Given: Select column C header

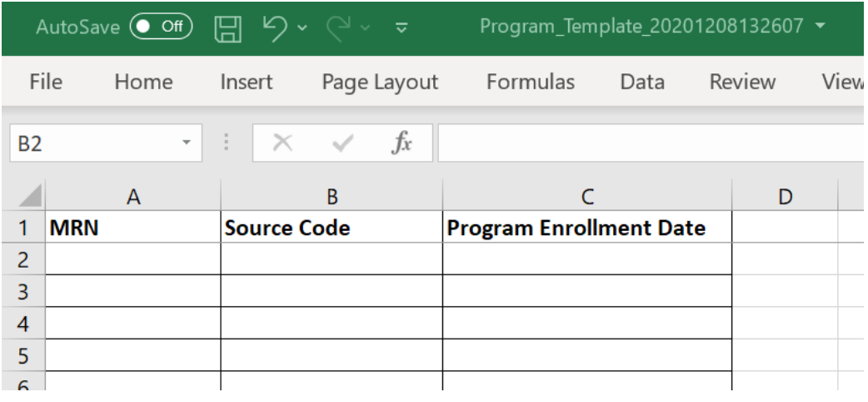Looking at the screenshot, I should 587,197.
